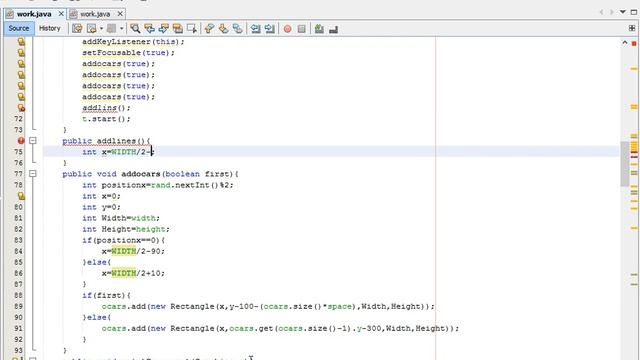Image resolution: width=640 pixels, height=360 pixels.
Task: Toggle Highlight Search in toolbar
Action: (178, 29)
